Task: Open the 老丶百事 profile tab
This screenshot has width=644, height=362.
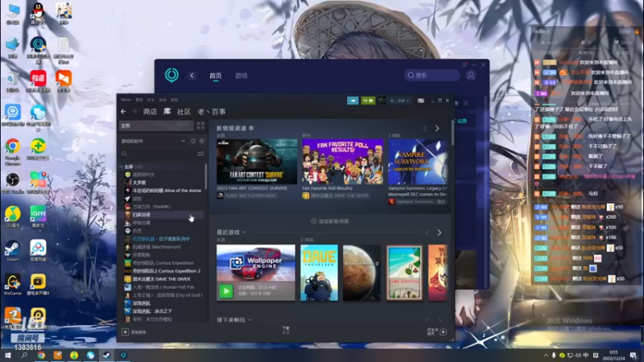Action: coord(212,112)
